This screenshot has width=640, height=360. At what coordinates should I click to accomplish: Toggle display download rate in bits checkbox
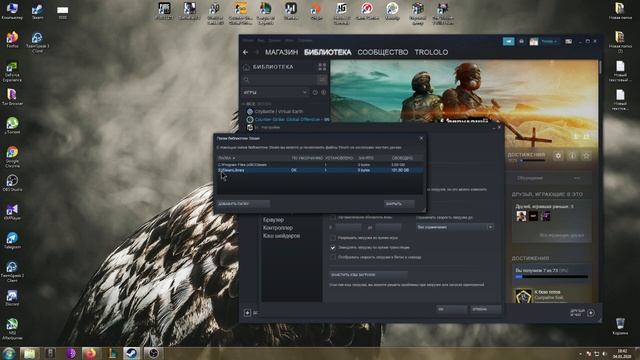click(x=333, y=257)
